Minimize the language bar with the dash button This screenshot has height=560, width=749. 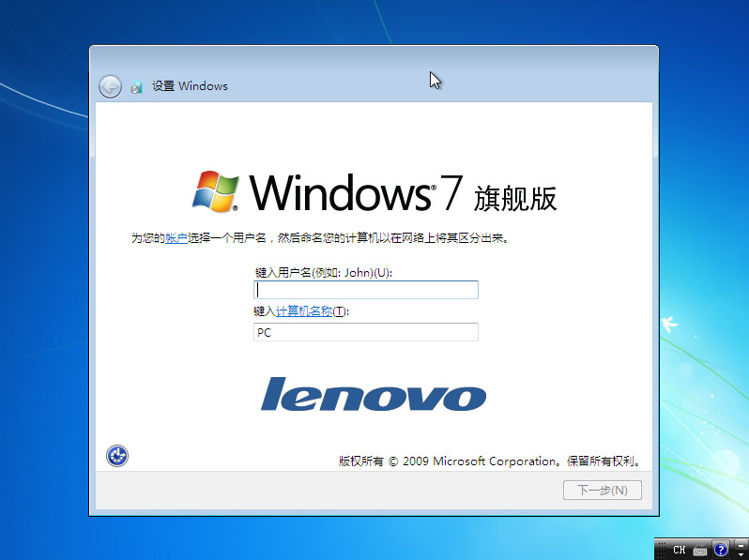pos(741,545)
